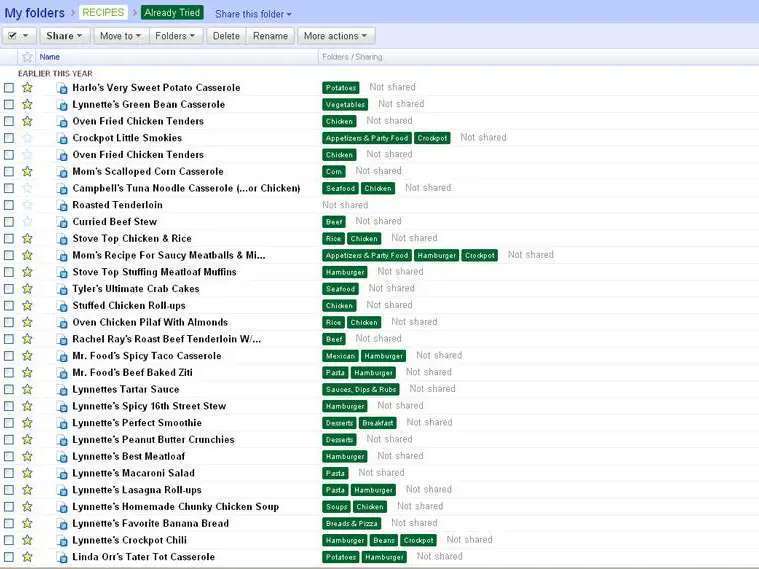This screenshot has height=569, width=759.
Task: Click Sauces, Dips & Rubs folder tag
Action: [x=361, y=389]
